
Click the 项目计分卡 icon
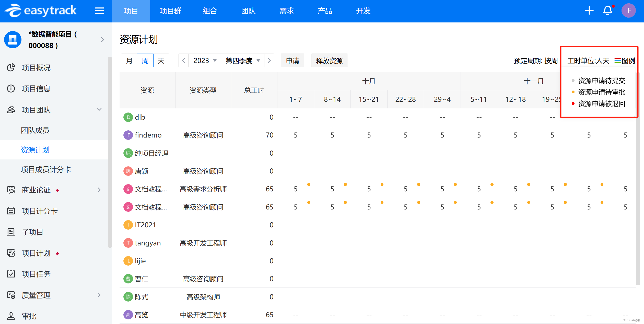[x=11, y=211]
